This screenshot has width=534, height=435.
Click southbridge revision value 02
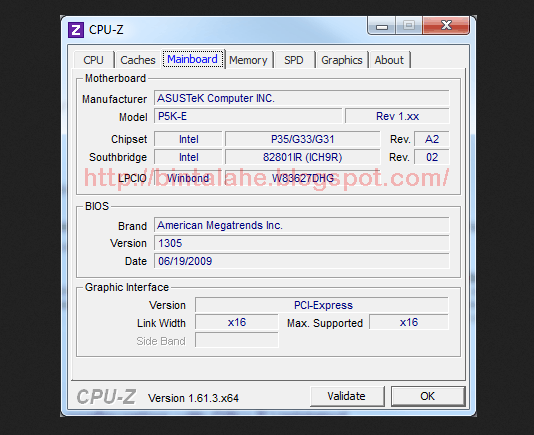[431, 157]
